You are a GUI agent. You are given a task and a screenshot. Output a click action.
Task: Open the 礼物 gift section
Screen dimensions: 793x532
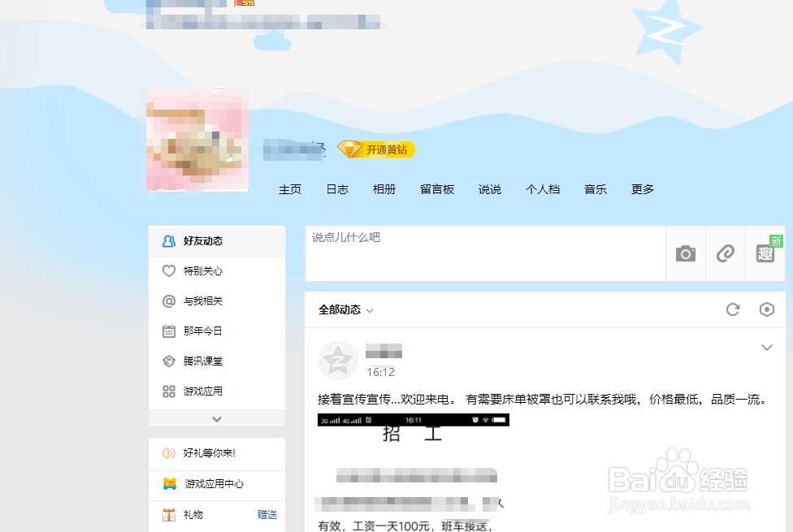193,514
